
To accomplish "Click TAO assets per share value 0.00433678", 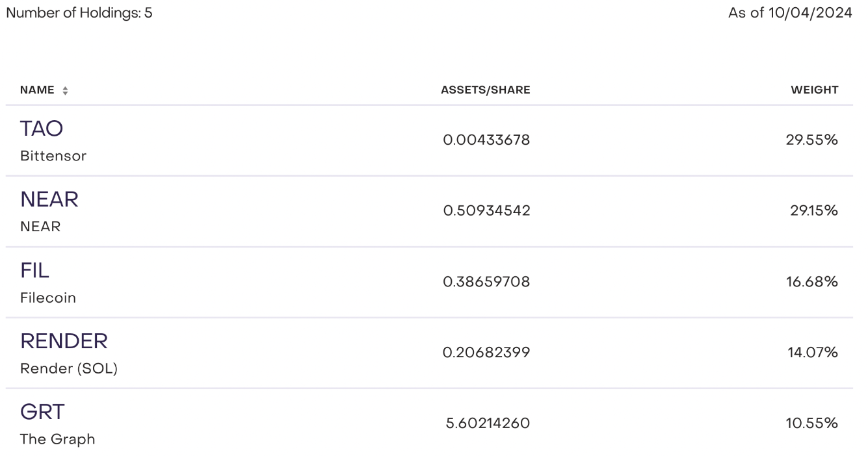I will point(486,140).
